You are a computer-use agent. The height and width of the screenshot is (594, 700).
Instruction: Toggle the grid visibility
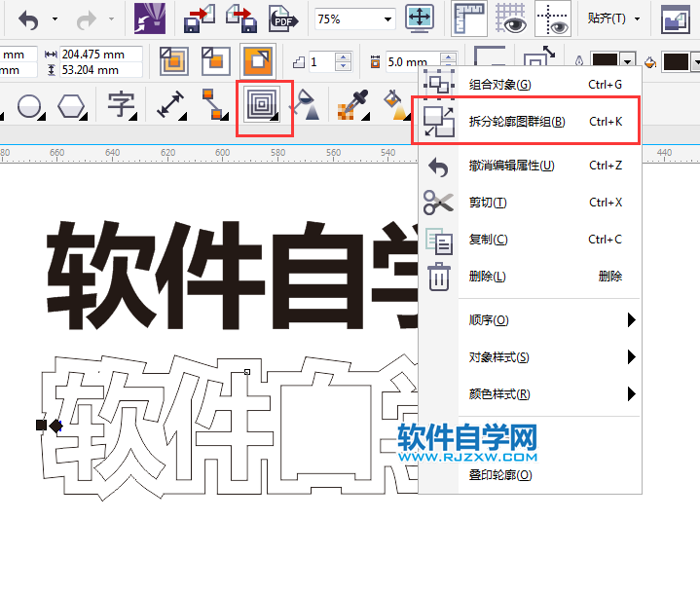pos(511,19)
